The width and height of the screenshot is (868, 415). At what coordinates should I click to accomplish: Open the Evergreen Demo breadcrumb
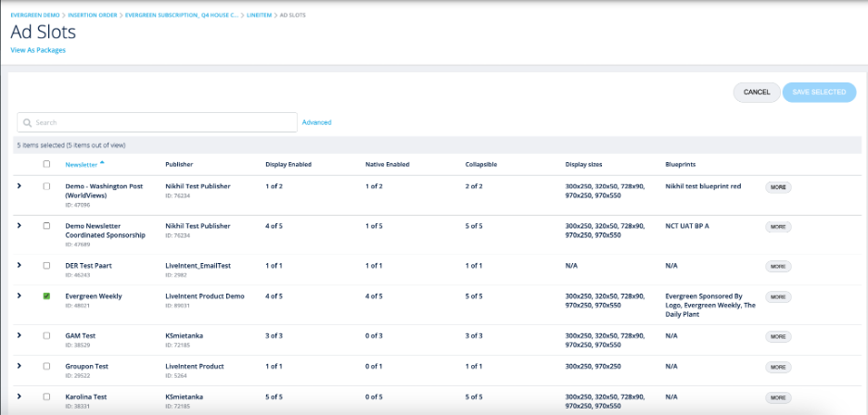pyautogui.click(x=32, y=16)
